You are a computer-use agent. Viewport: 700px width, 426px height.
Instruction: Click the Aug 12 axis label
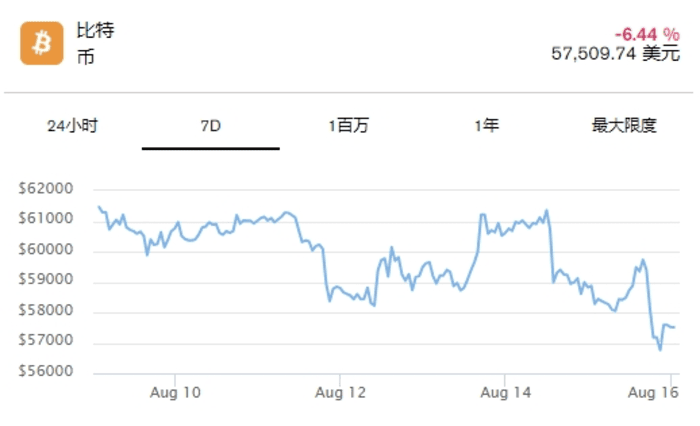click(340, 393)
